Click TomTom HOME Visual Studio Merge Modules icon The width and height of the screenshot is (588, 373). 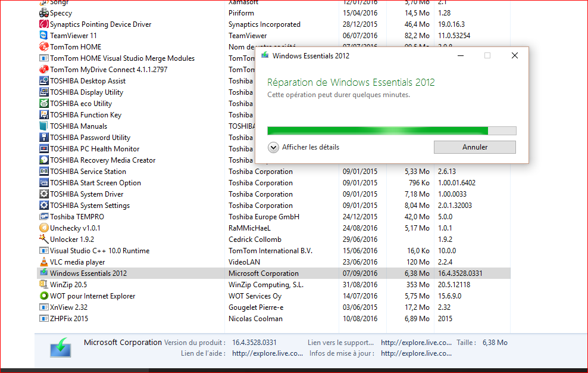coord(44,58)
